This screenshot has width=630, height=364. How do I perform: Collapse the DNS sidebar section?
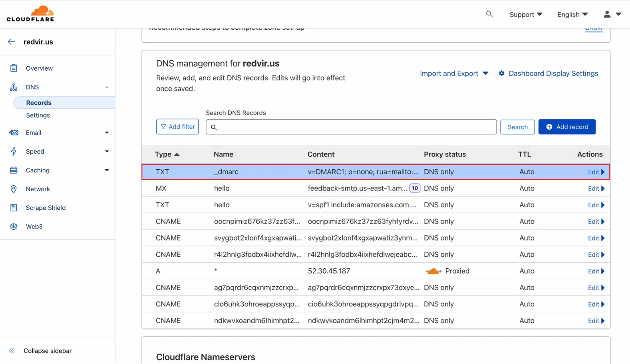107,87
